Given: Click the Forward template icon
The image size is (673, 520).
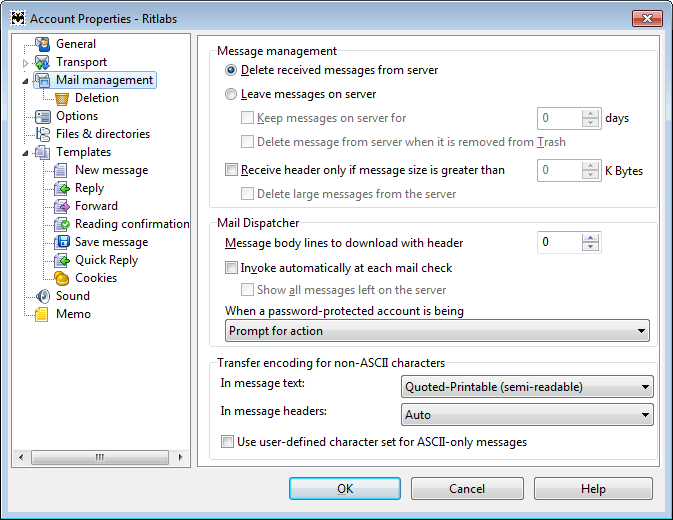Looking at the screenshot, I should (x=62, y=206).
